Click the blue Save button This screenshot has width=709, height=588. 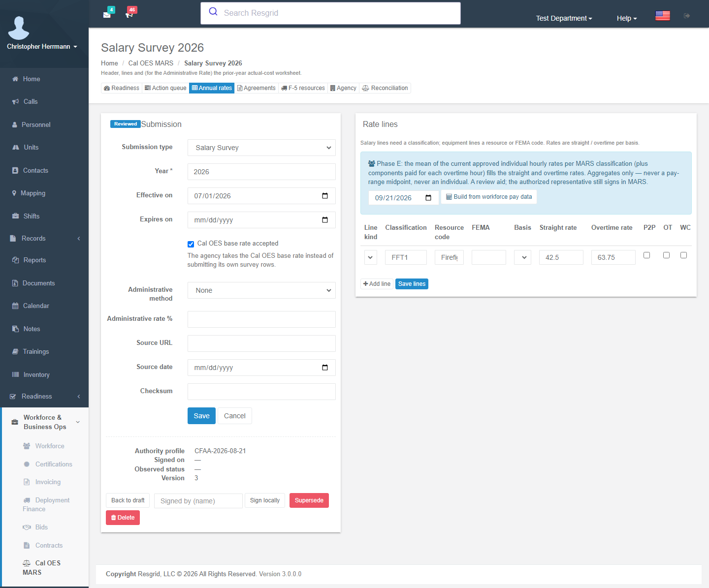pos(201,416)
